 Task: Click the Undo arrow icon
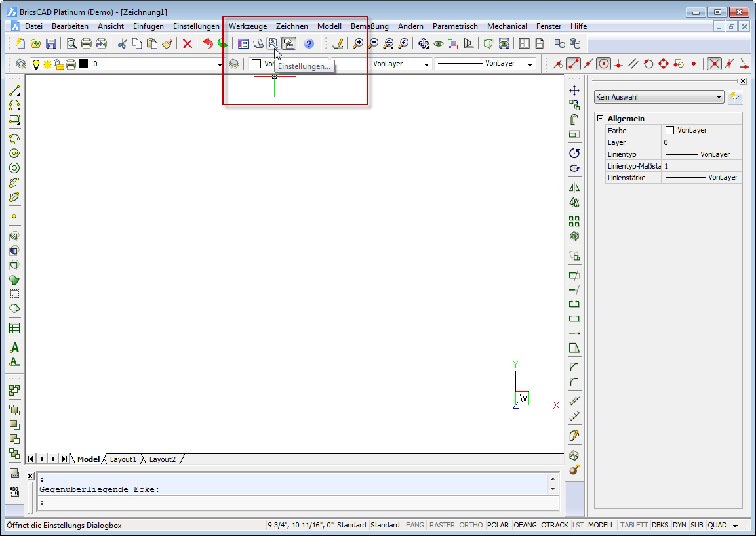click(x=208, y=44)
